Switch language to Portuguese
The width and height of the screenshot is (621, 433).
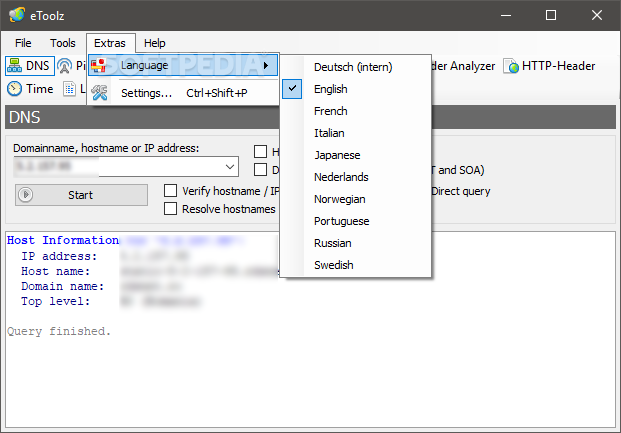355,221
